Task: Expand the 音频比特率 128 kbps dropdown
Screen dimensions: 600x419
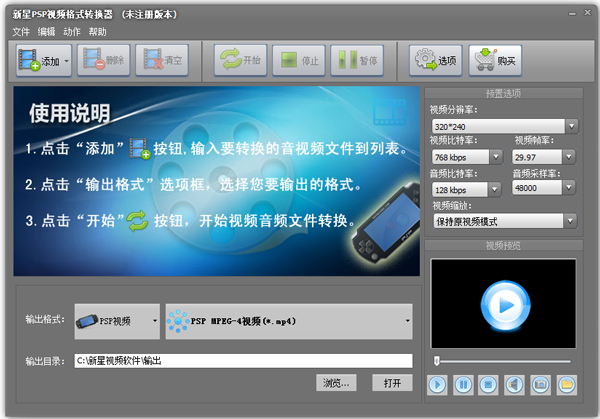Action: [494, 189]
